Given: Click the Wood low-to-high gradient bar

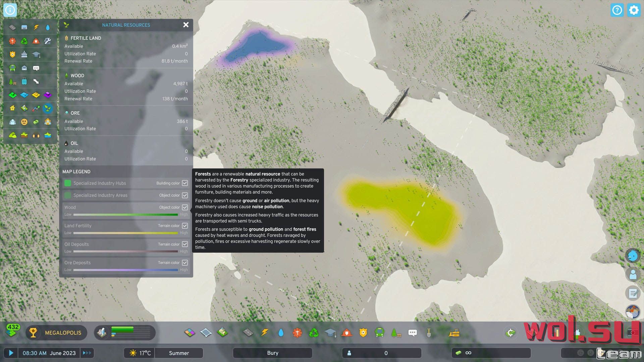Looking at the screenshot, I should (126, 215).
